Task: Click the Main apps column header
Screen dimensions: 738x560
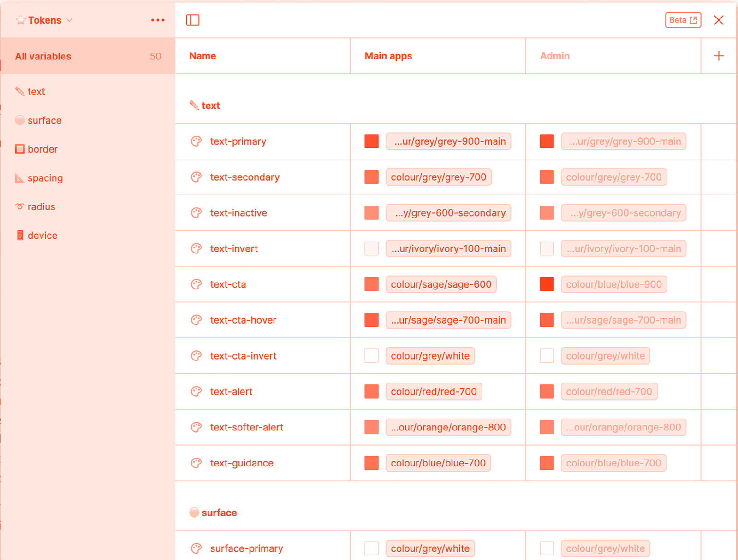Action: (x=388, y=56)
